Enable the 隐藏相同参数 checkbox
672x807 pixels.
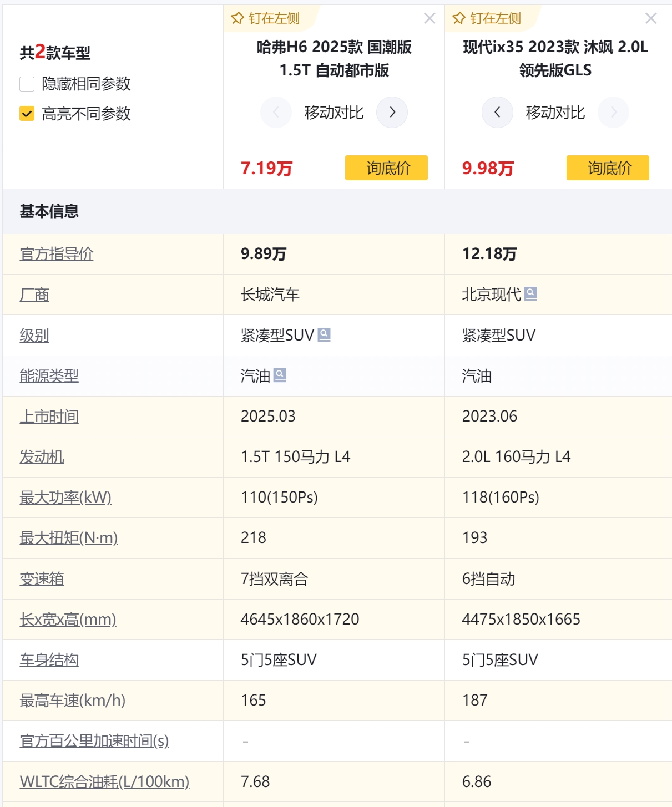pos(27,84)
